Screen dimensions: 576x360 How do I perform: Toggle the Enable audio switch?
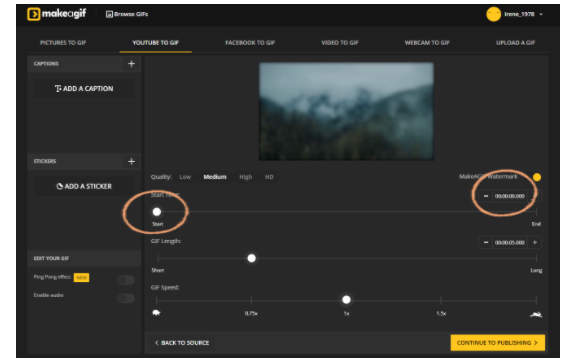(126, 298)
